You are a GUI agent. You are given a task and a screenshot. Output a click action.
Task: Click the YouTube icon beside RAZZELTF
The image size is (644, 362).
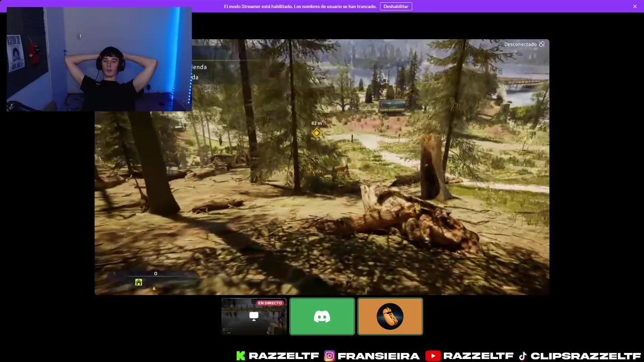coord(433,356)
